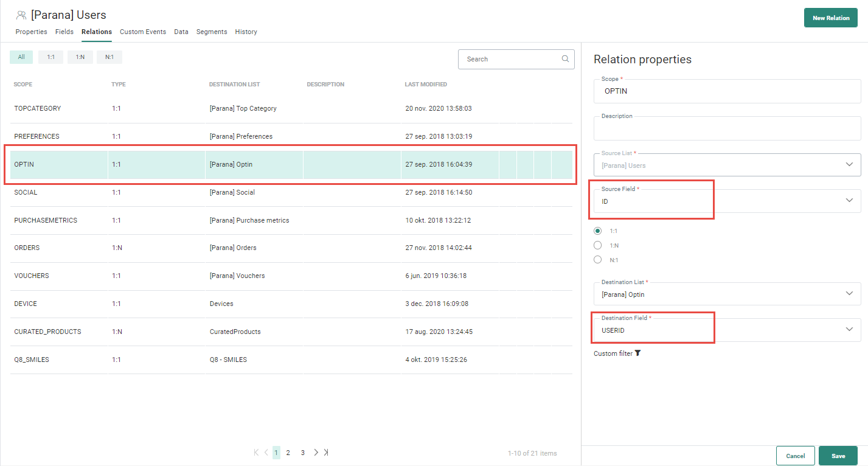Viewport: 868px width, 466px height.
Task: Select the N:1 relation type radio
Action: click(598, 260)
